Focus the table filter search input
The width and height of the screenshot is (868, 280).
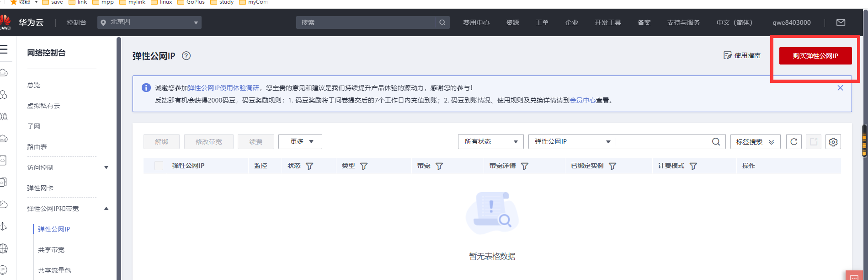(x=663, y=142)
